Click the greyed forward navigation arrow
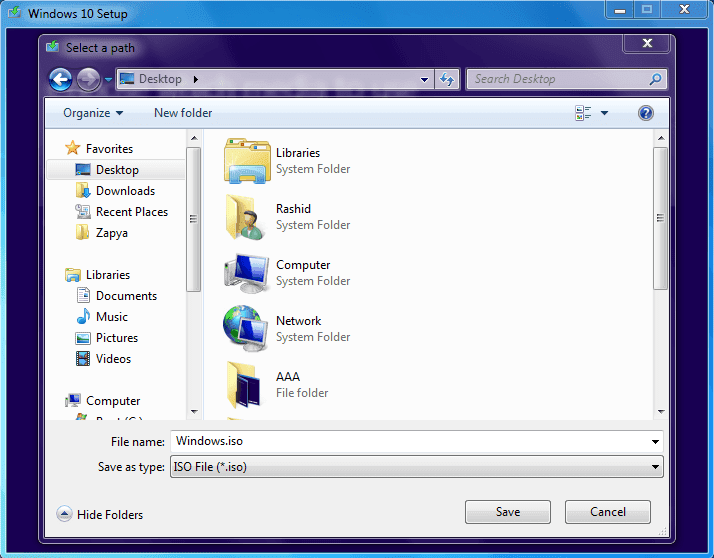Image resolution: width=714 pixels, height=558 pixels. tap(88, 80)
